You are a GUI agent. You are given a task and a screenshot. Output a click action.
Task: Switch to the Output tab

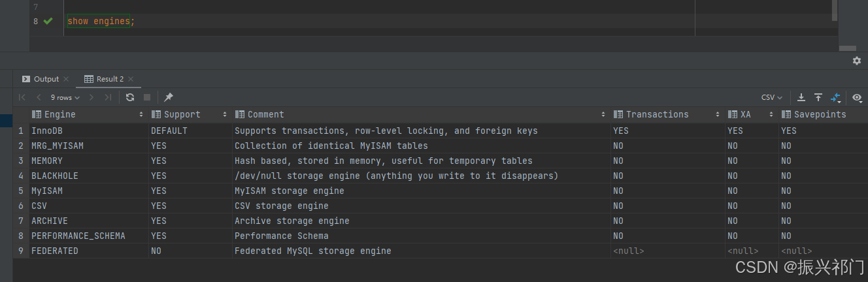[41, 79]
